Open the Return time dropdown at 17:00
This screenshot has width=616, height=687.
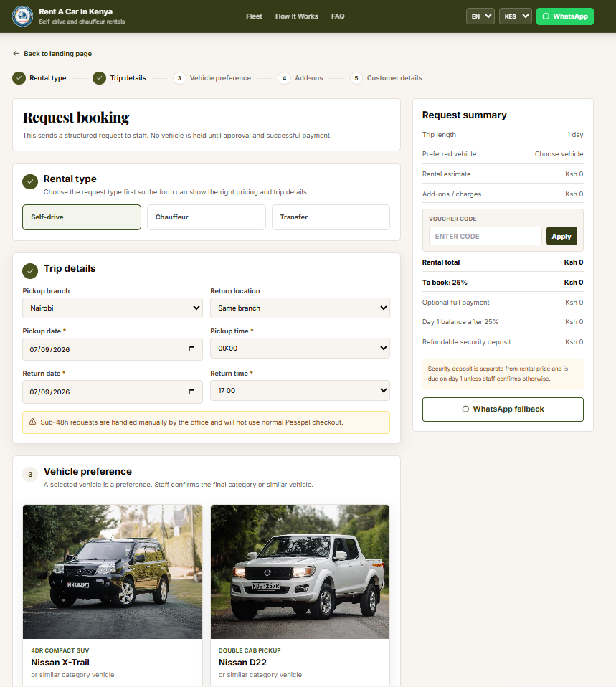click(x=300, y=390)
